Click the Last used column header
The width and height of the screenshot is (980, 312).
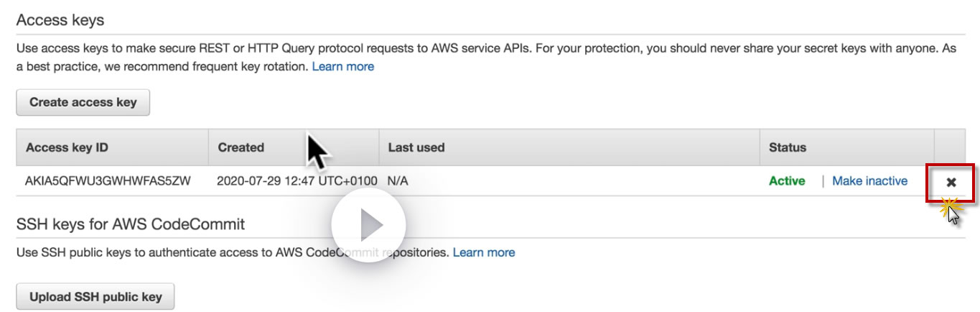(416, 147)
